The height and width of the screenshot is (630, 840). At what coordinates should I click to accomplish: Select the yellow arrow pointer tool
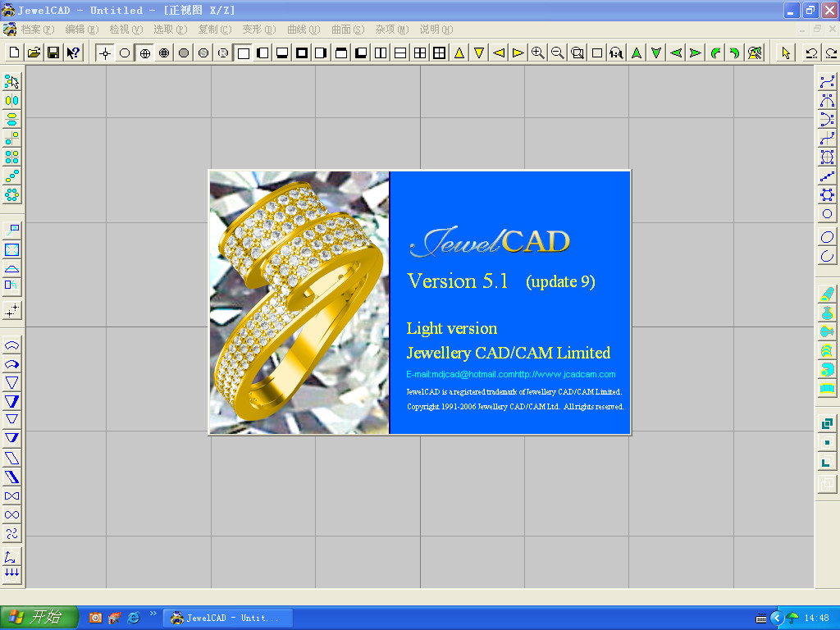[786, 52]
